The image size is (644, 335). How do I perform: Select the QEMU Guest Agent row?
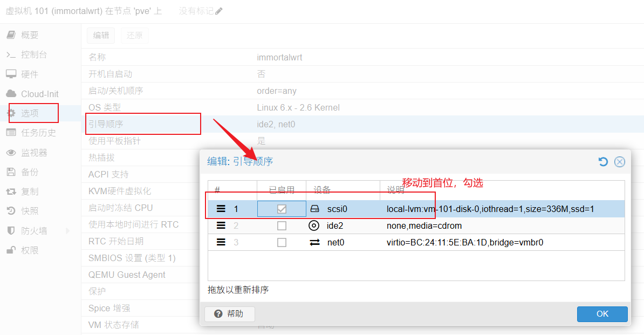(x=140, y=275)
